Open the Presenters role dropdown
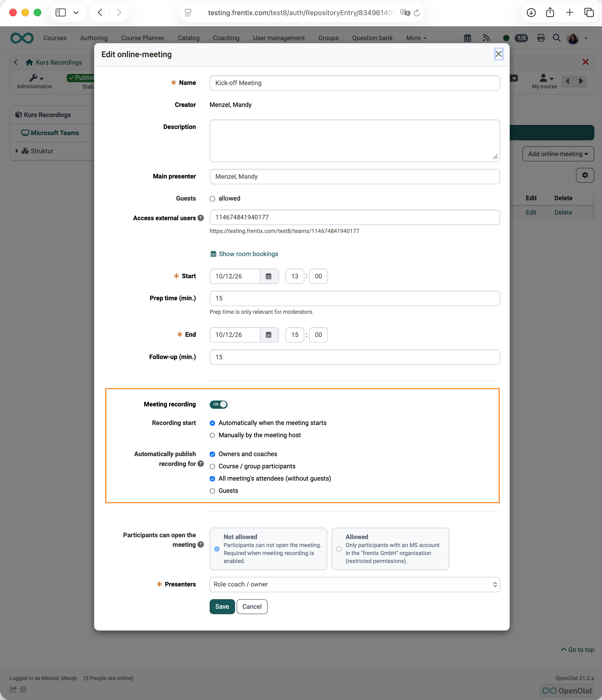Screen dimensions: 602x700 click(x=355, y=585)
